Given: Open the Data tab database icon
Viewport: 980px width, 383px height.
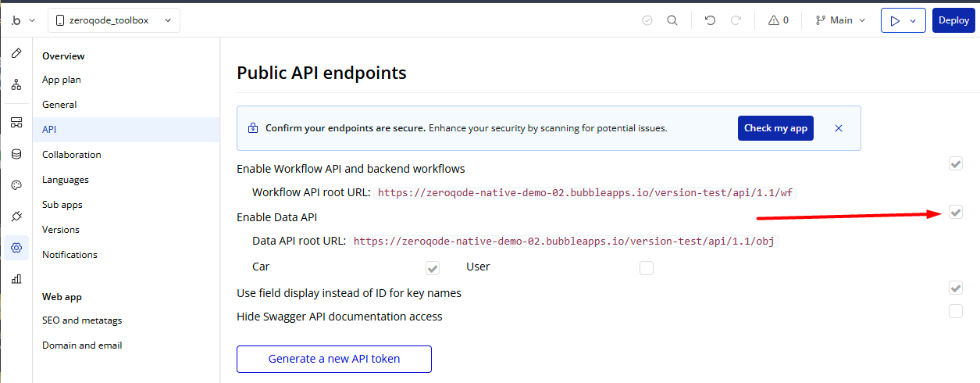Looking at the screenshot, I should pyautogui.click(x=16, y=154).
